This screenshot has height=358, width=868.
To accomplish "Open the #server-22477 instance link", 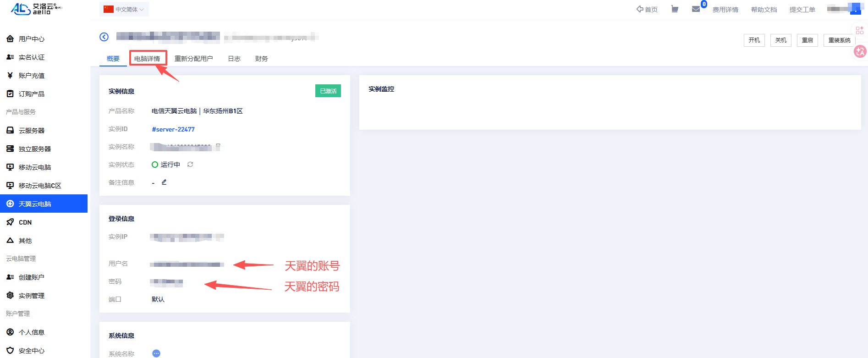I will coord(173,129).
